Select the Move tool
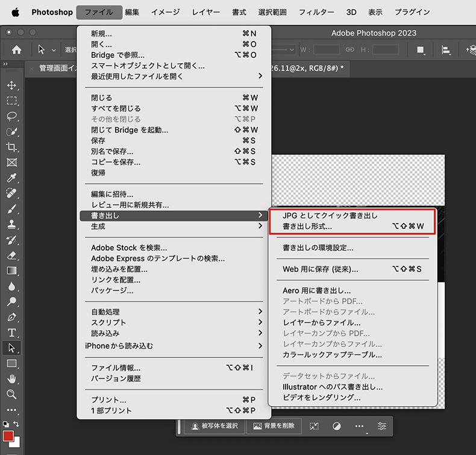476x455 pixels. point(11,86)
